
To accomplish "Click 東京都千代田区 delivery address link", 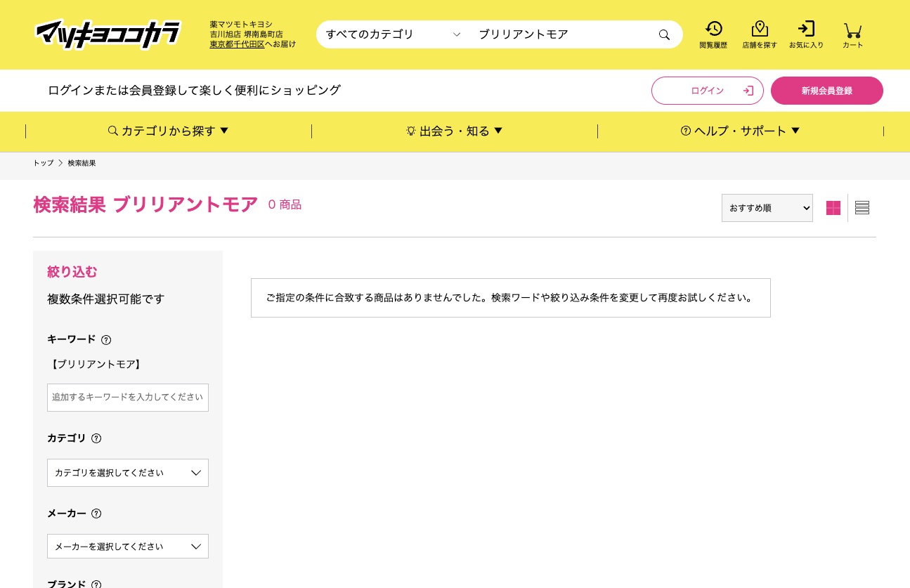I will [237, 44].
